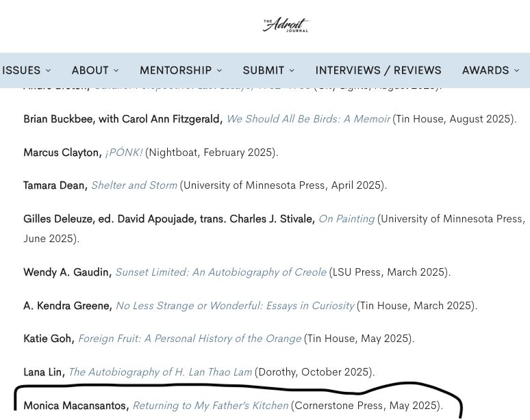
Task: Open Returning to My Father's Kitchen link
Action: (x=210, y=406)
